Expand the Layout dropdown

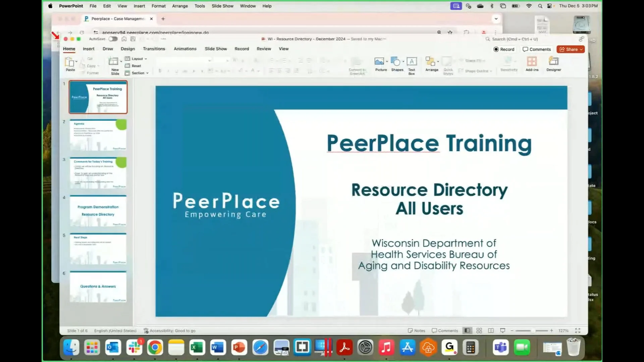click(x=136, y=59)
